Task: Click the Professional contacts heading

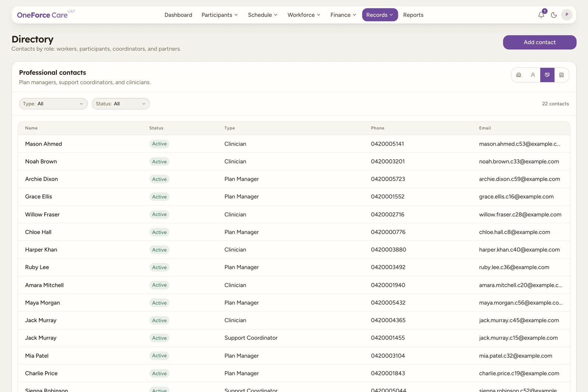Action: [53, 73]
